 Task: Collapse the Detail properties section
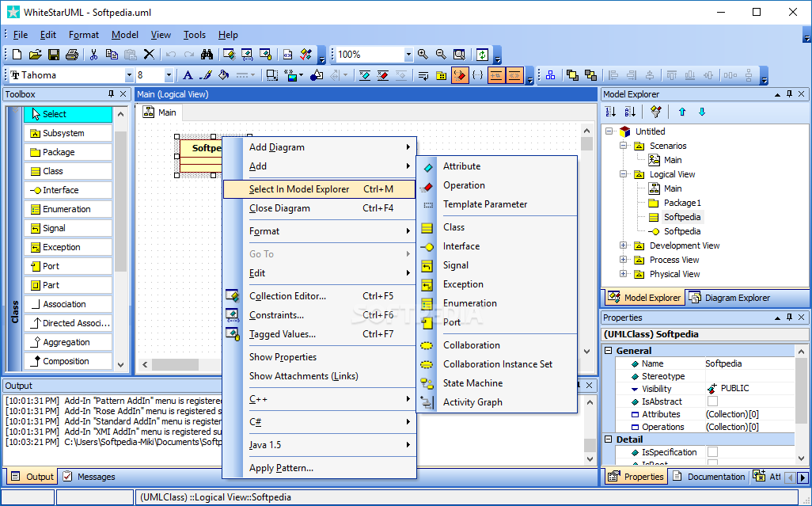[x=609, y=439]
